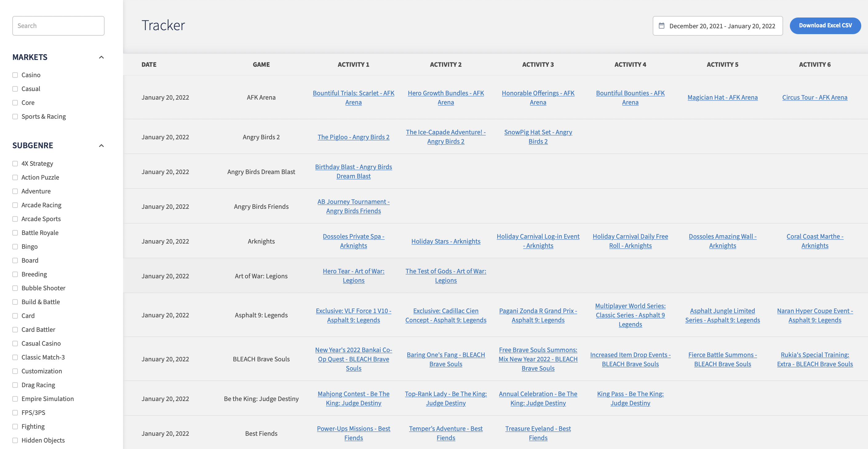
Task: Open Holiday Stars - Arknights link
Action: point(445,241)
